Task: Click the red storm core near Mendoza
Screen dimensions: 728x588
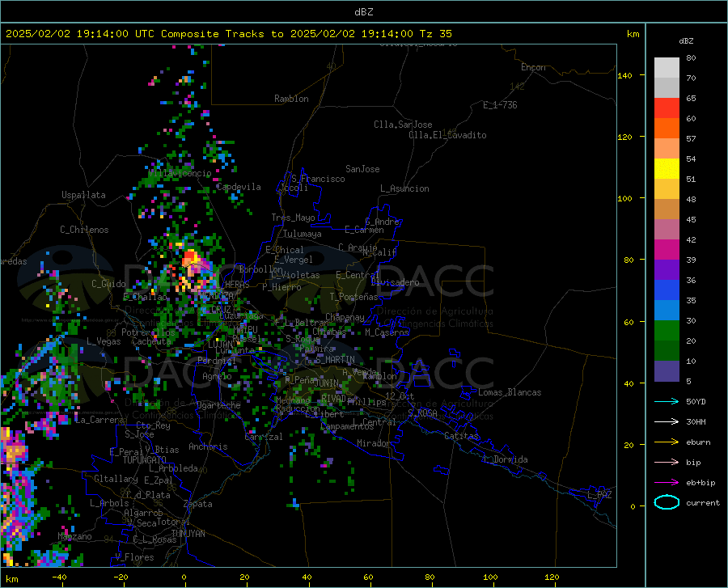Action: 191,256
